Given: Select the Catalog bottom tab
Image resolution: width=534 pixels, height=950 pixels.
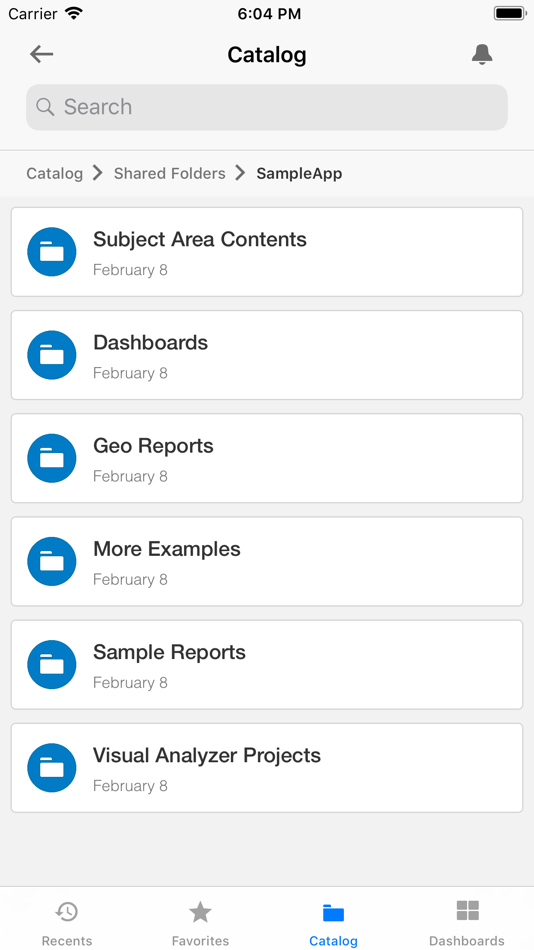Looking at the screenshot, I should click(x=333, y=923).
